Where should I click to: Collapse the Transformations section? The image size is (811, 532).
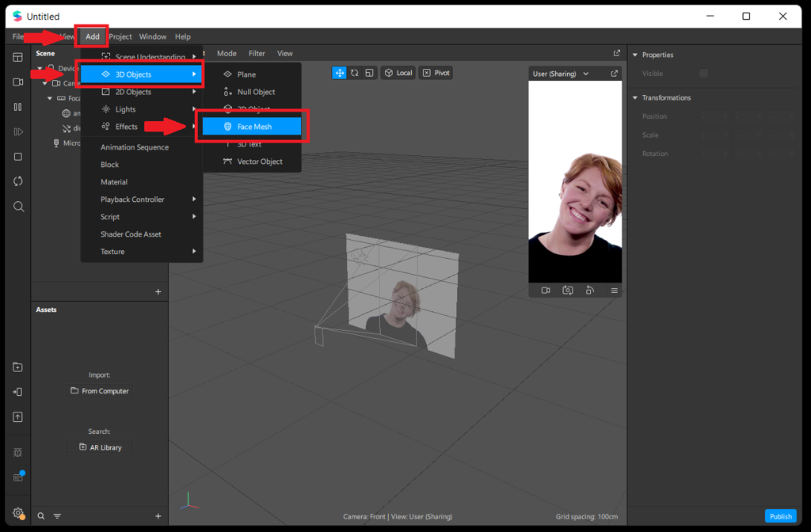(x=635, y=97)
